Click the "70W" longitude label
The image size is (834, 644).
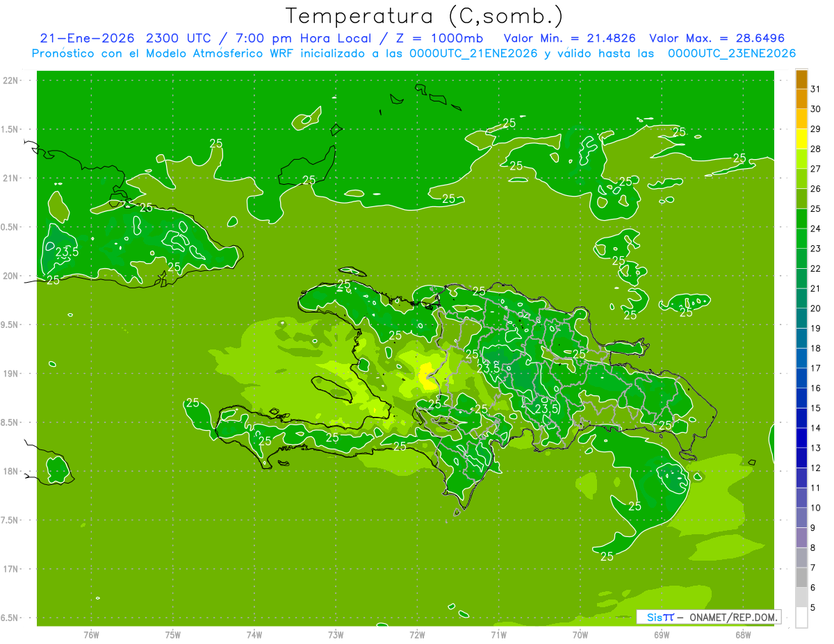click(580, 635)
